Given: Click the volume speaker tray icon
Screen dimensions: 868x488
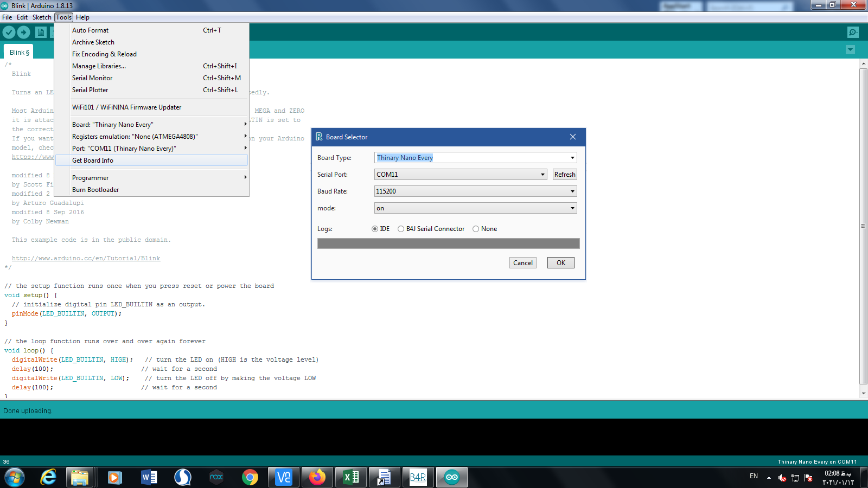Looking at the screenshot, I should pyautogui.click(x=782, y=478).
